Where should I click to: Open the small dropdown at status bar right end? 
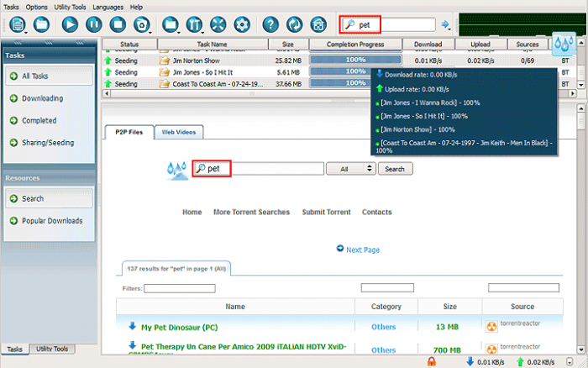click(x=570, y=362)
